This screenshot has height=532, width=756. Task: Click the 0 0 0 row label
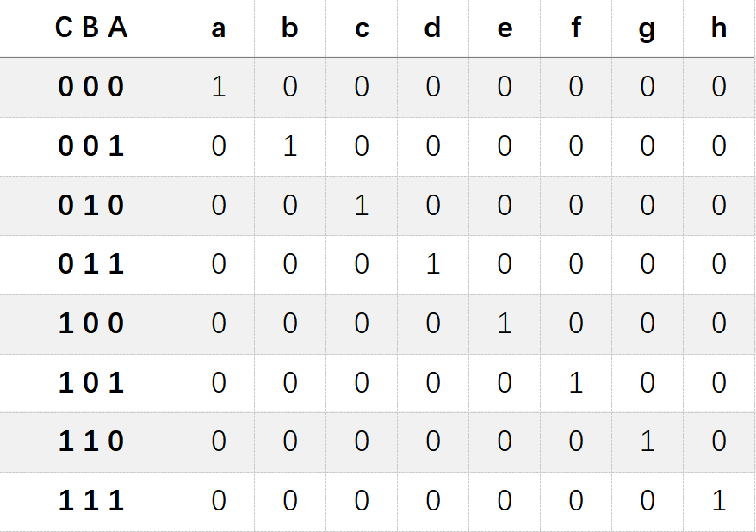[91, 87]
